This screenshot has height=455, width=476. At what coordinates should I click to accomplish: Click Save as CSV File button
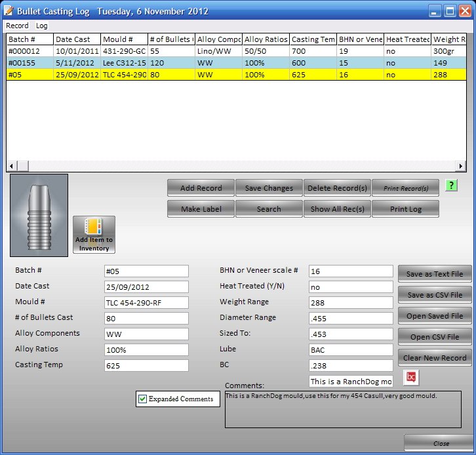435,295
